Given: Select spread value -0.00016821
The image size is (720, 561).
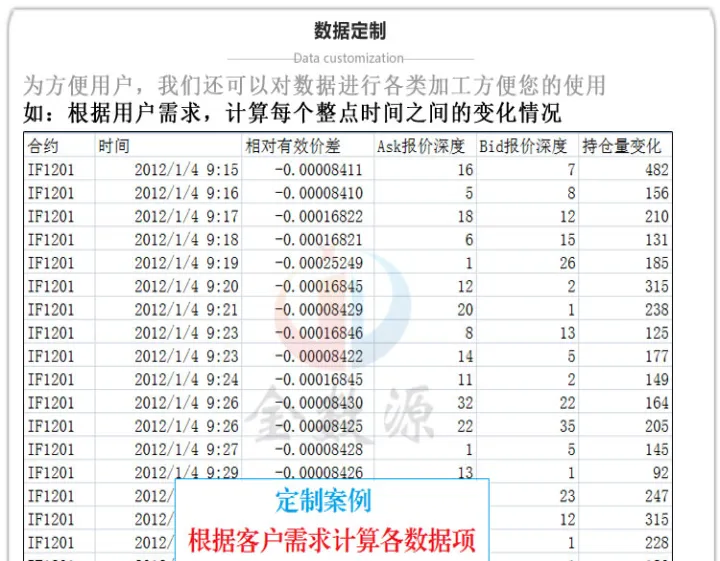Looking at the screenshot, I should coord(319,240).
